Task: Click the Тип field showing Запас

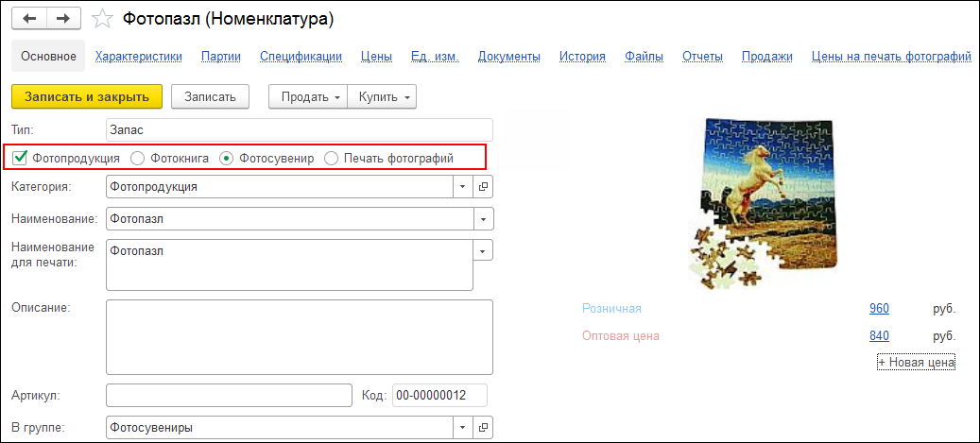Action: [300, 130]
